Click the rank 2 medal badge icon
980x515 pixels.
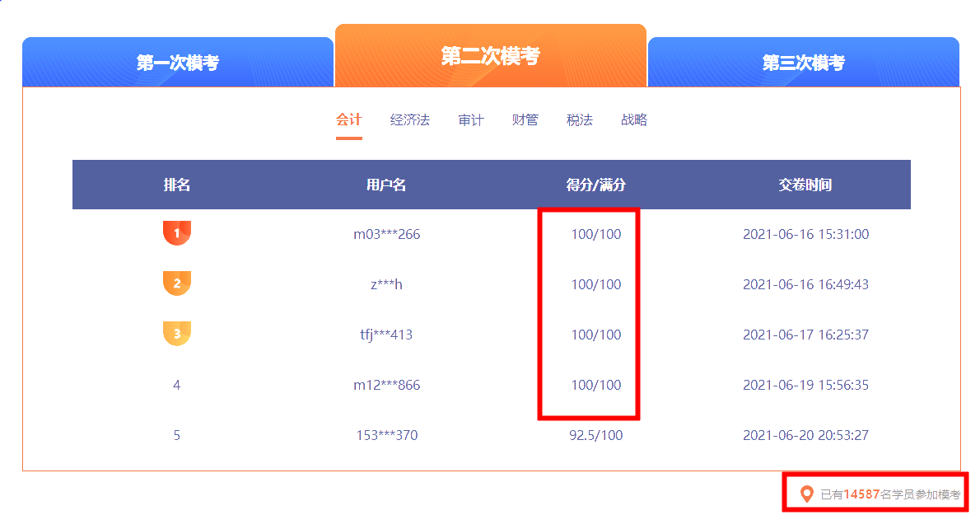coord(177,283)
